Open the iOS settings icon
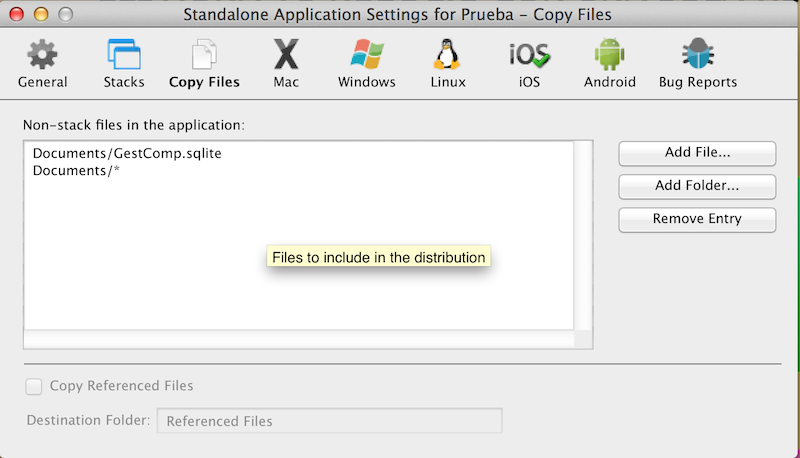Screen dimensions: 800x458 tap(529, 55)
